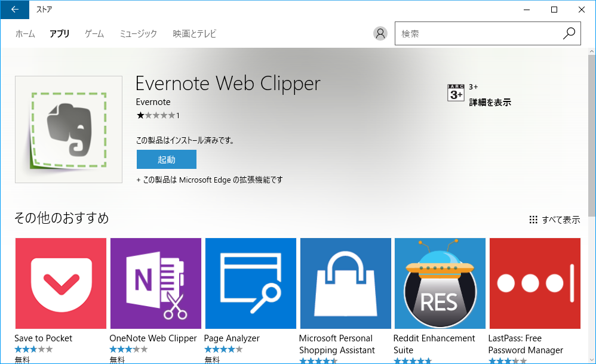Click the vertical scrollbar thumb

pyautogui.click(x=591, y=135)
